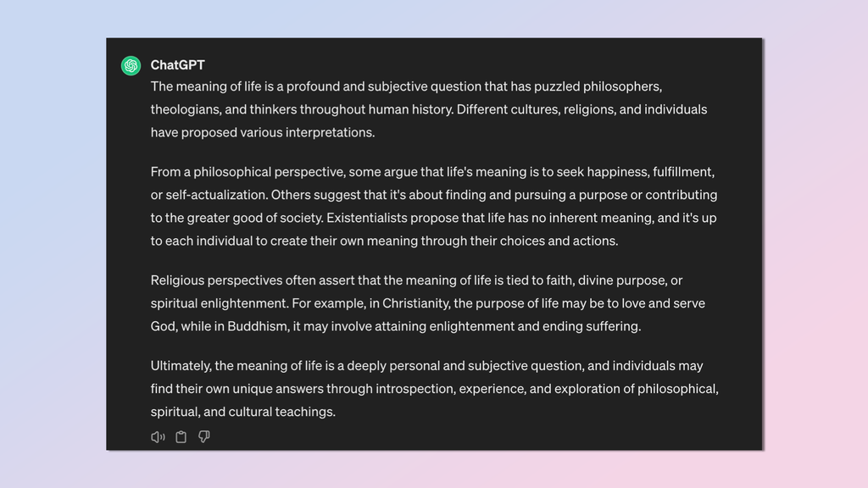Click the ChatGPT sender name label
868x488 pixels.
(x=176, y=64)
